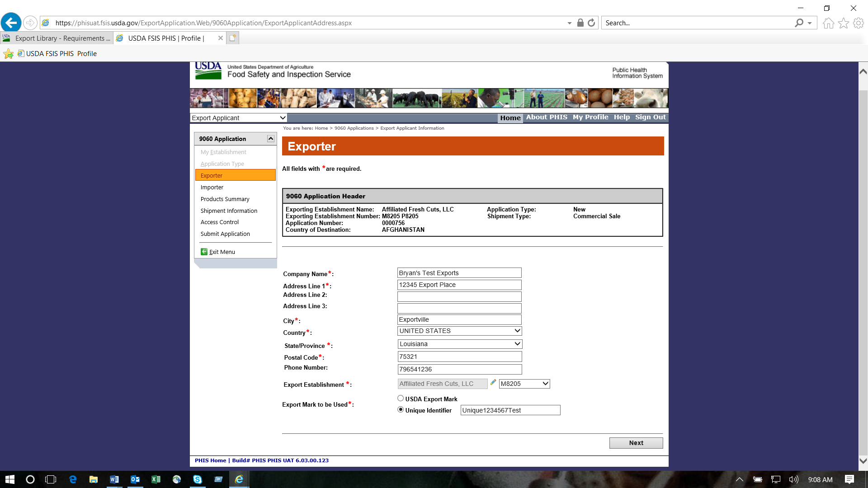Click the Next button
Viewport: 868px width, 488px height.
(x=636, y=443)
